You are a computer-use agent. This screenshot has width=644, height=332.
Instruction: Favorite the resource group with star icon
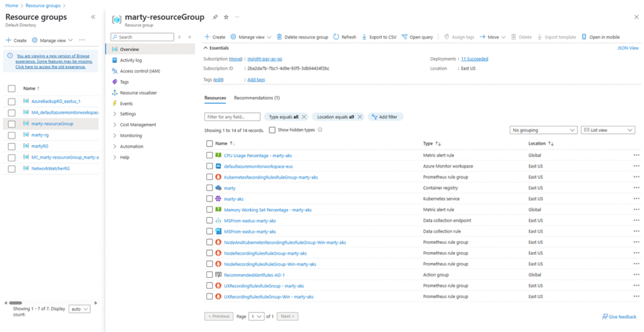coord(226,17)
